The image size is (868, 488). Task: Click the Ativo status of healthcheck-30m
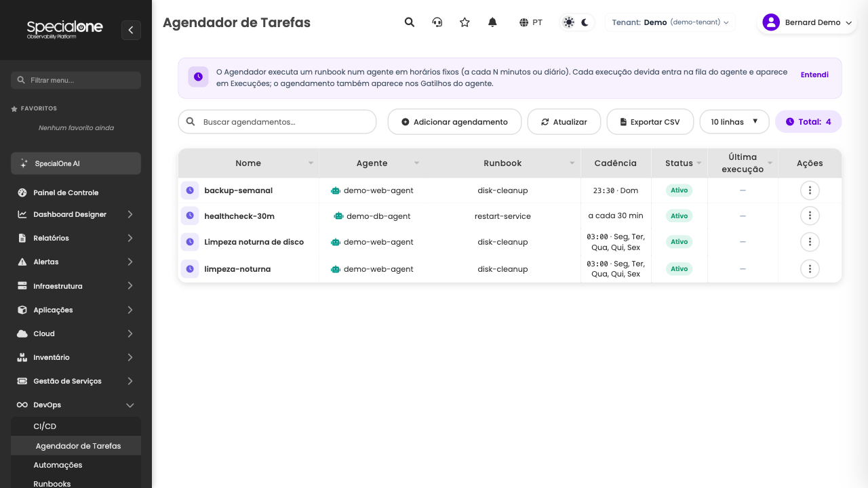(x=679, y=216)
